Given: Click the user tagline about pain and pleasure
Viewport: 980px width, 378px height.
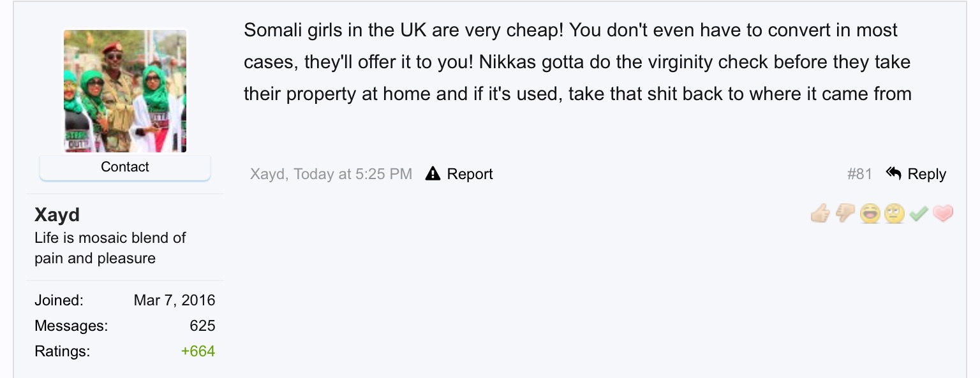Looking at the screenshot, I should click(110, 248).
